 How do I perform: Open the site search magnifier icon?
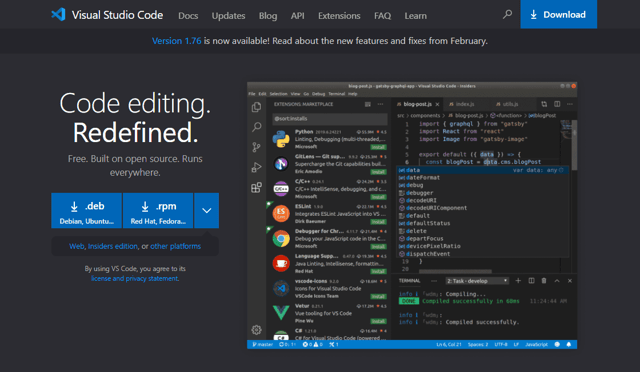point(507,15)
